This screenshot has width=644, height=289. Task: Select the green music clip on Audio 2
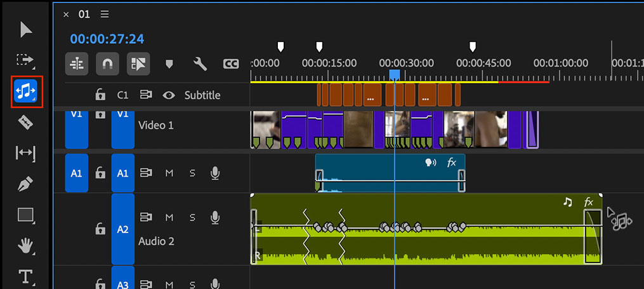[x=426, y=229]
